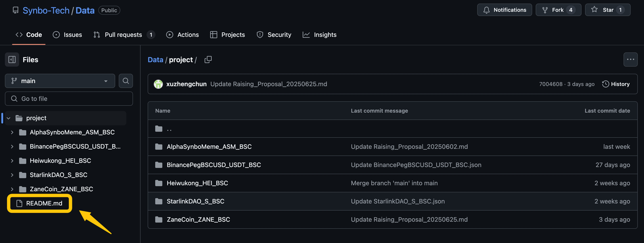Open the Projects tab
Viewport: 644px width, 243px height.
(227, 35)
